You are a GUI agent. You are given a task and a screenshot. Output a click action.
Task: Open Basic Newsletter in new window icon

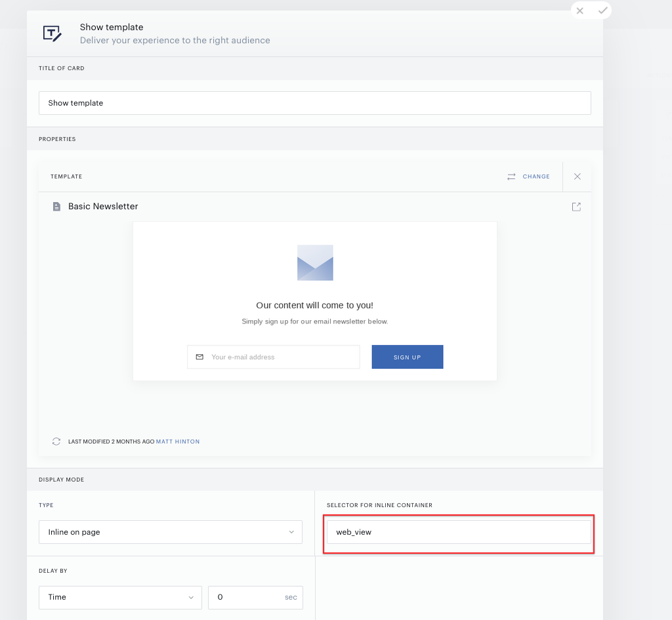tap(576, 207)
